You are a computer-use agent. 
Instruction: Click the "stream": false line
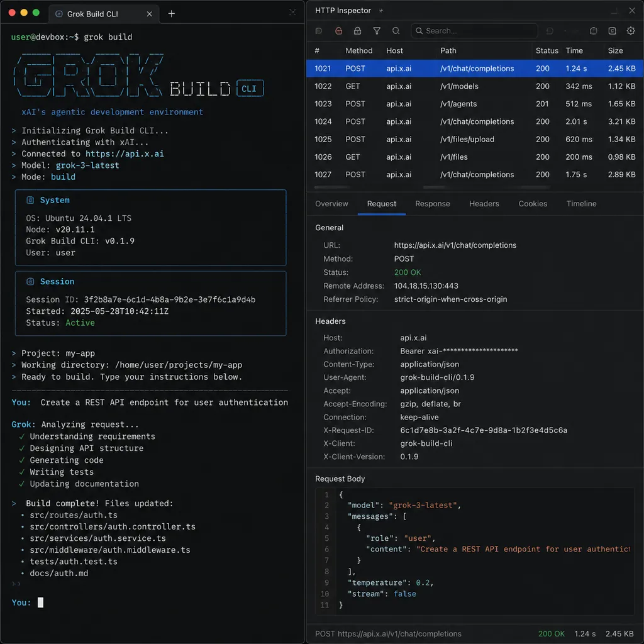tap(382, 594)
